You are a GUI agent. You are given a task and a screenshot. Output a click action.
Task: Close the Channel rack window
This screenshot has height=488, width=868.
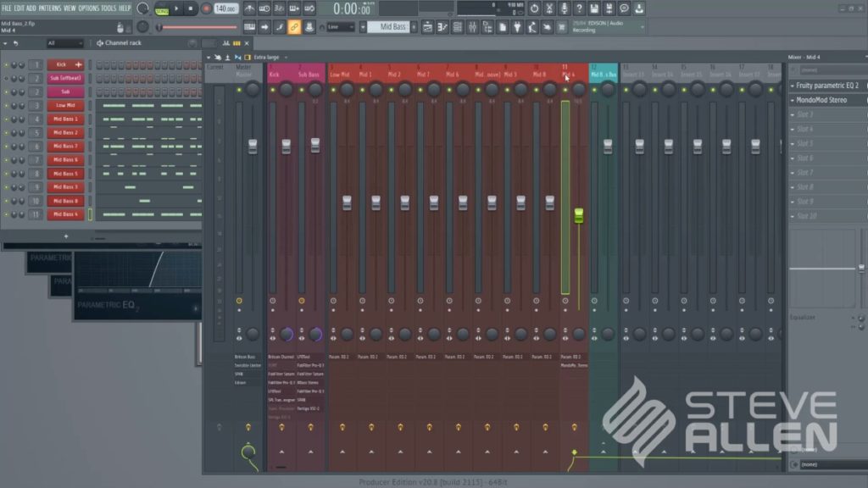pyautogui.click(x=247, y=43)
